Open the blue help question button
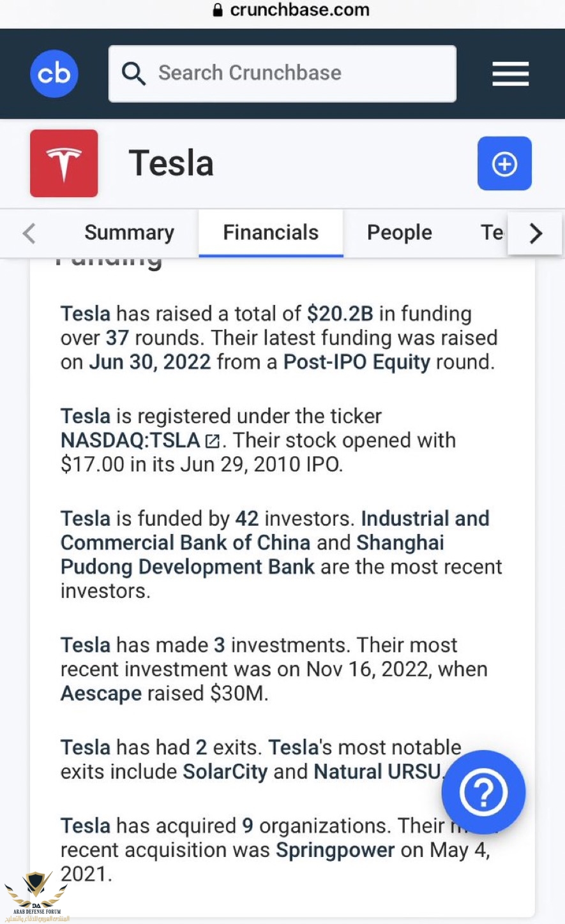 (483, 792)
